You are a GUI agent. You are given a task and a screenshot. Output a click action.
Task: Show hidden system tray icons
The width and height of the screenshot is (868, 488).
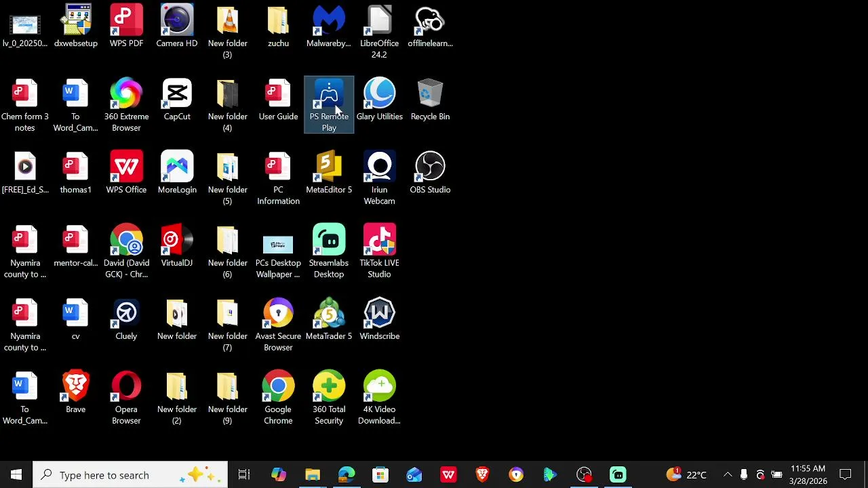click(x=728, y=474)
